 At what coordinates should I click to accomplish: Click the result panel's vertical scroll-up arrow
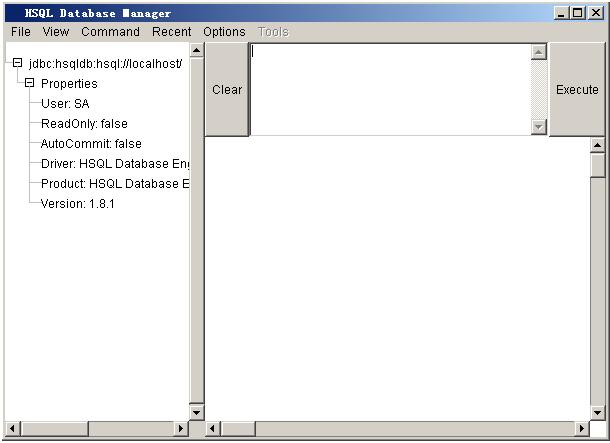(x=598, y=145)
